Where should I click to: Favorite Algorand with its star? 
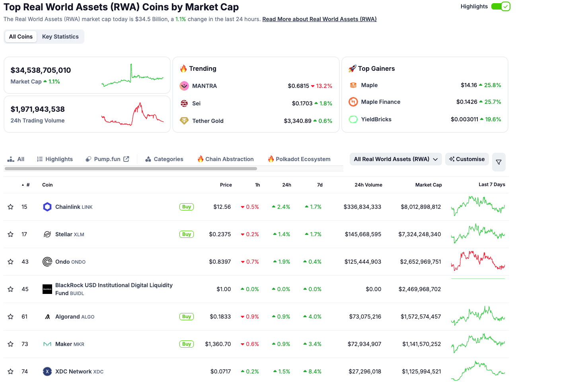tap(11, 317)
